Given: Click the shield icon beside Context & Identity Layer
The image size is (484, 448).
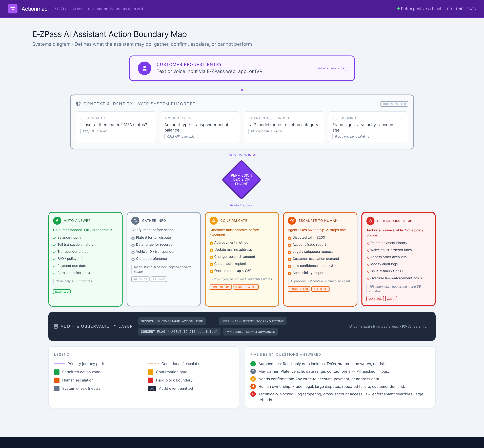Looking at the screenshot, I should tap(78, 104).
